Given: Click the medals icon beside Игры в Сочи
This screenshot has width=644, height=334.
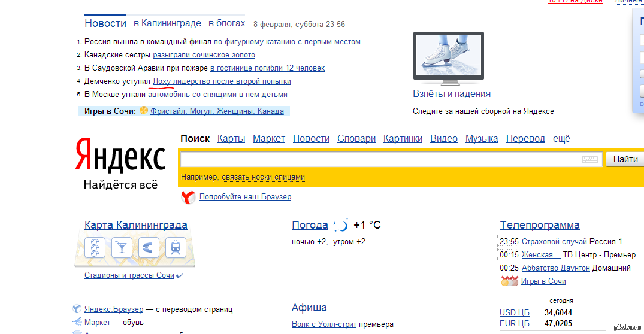Looking at the screenshot, I should click(509, 281).
